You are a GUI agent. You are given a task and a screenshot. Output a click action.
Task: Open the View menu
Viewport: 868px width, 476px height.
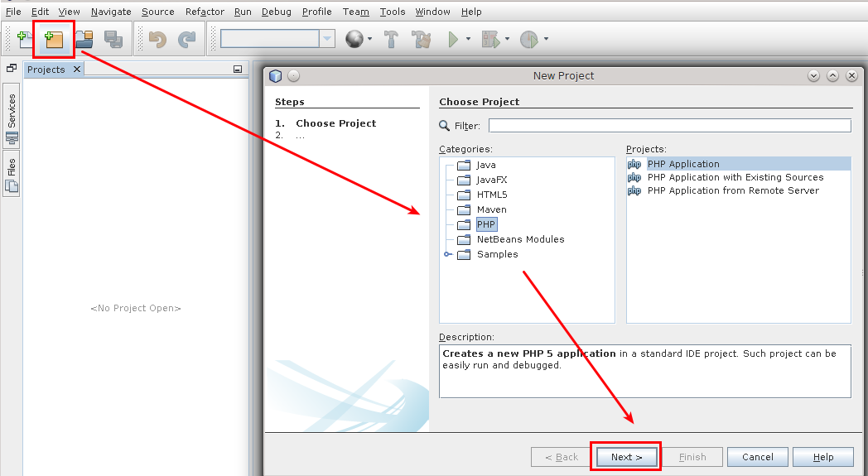[70, 11]
